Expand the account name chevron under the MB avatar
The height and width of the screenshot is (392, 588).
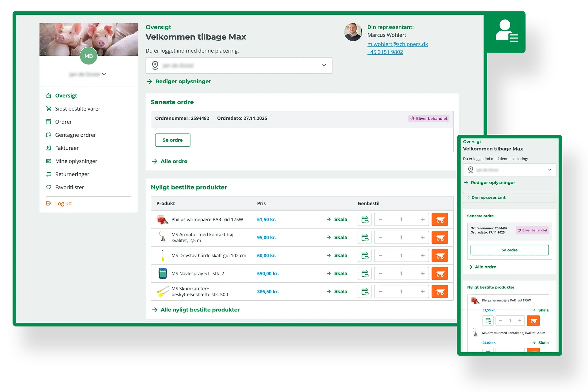(104, 74)
